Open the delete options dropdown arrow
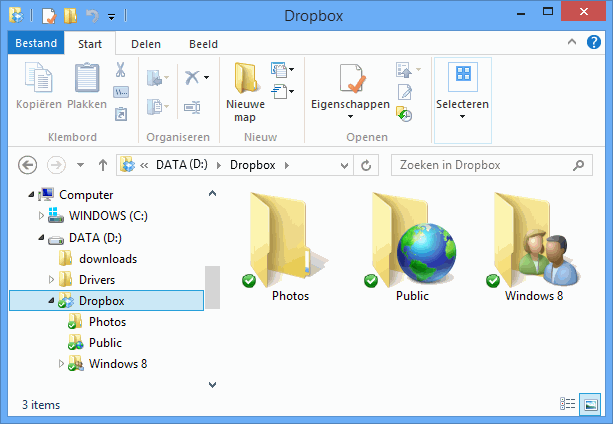The image size is (613, 424). point(206,77)
